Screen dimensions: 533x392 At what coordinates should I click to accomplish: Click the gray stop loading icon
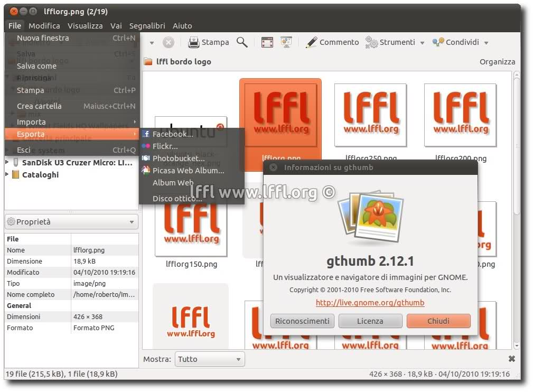click(168, 42)
